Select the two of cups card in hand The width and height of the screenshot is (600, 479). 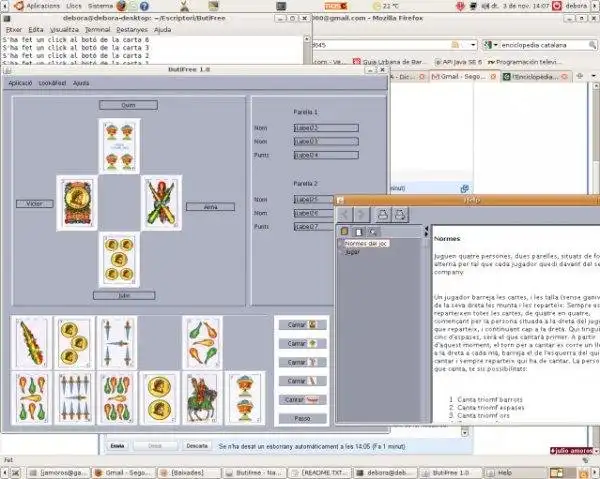click(245, 398)
